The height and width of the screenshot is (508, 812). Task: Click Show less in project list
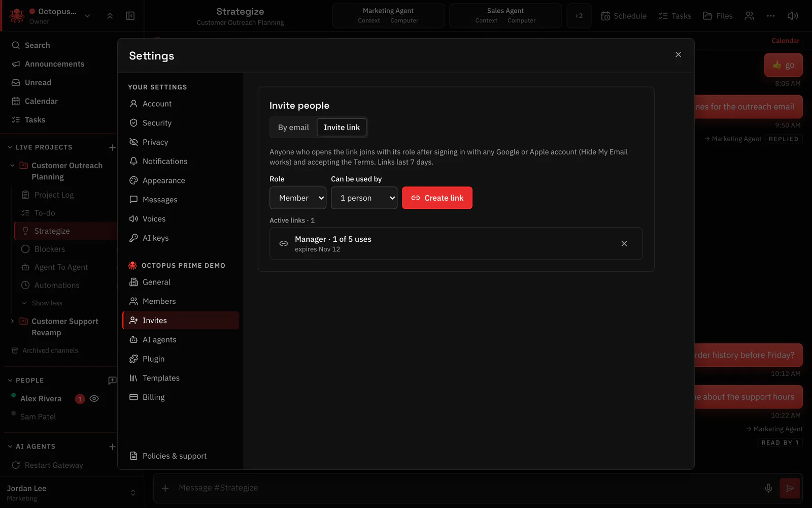pos(47,303)
